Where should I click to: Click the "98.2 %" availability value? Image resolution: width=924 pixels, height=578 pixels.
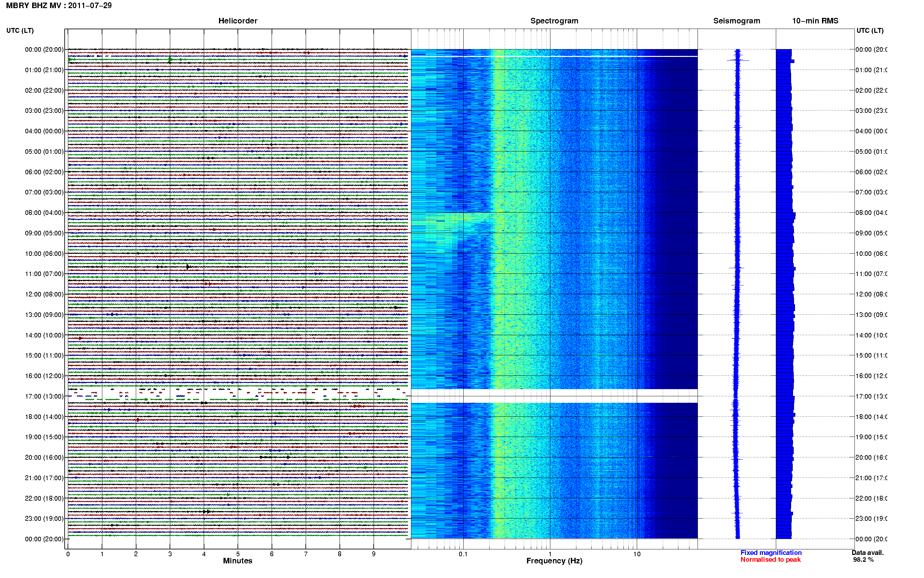click(x=863, y=560)
